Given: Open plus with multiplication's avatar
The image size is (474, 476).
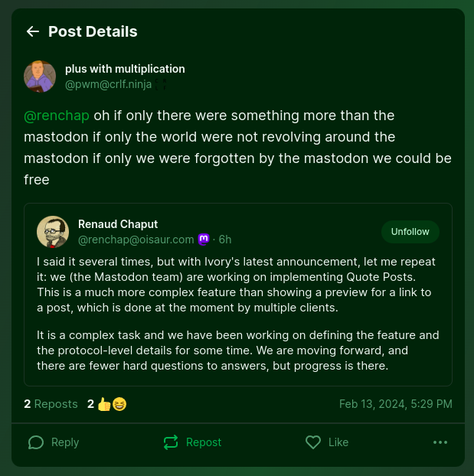Looking at the screenshot, I should [40, 77].
